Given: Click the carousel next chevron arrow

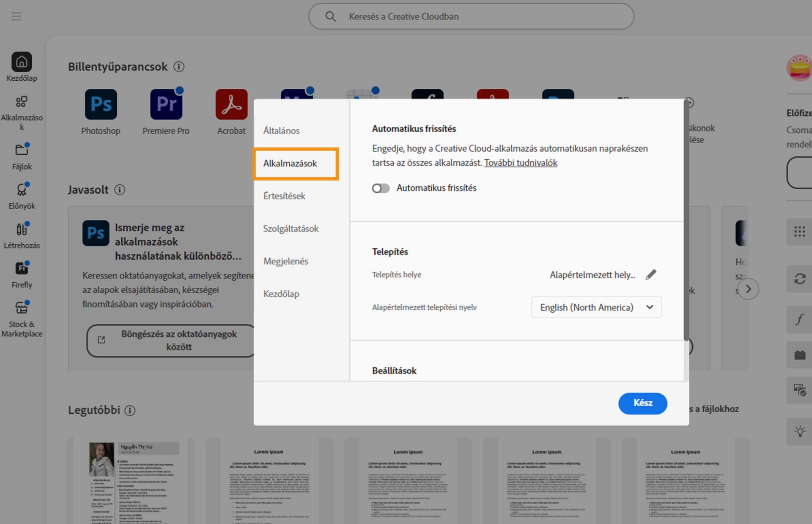Looking at the screenshot, I should (x=748, y=289).
